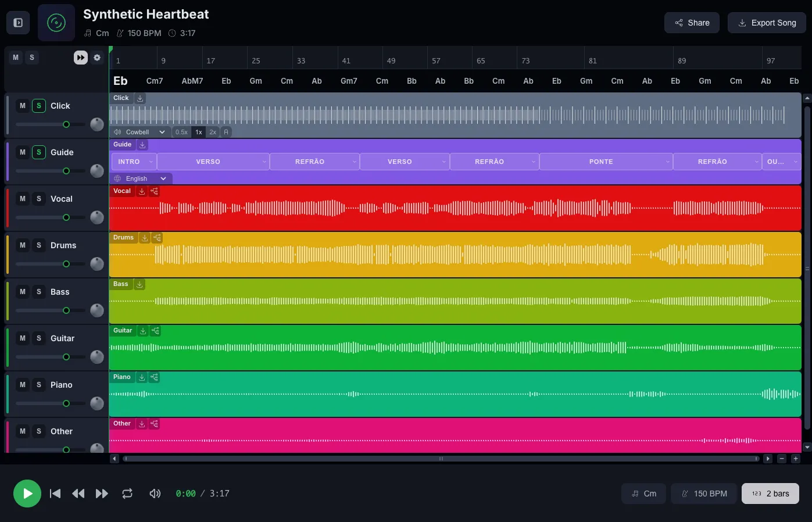This screenshot has height=522, width=812.
Task: Open the English guide language dropdown
Action: click(141, 178)
